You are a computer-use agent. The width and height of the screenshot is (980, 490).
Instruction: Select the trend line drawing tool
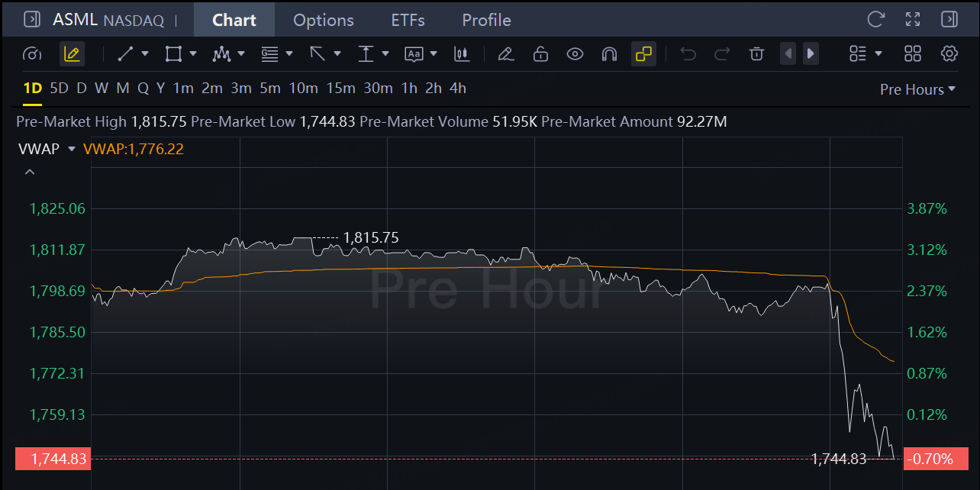(126, 53)
